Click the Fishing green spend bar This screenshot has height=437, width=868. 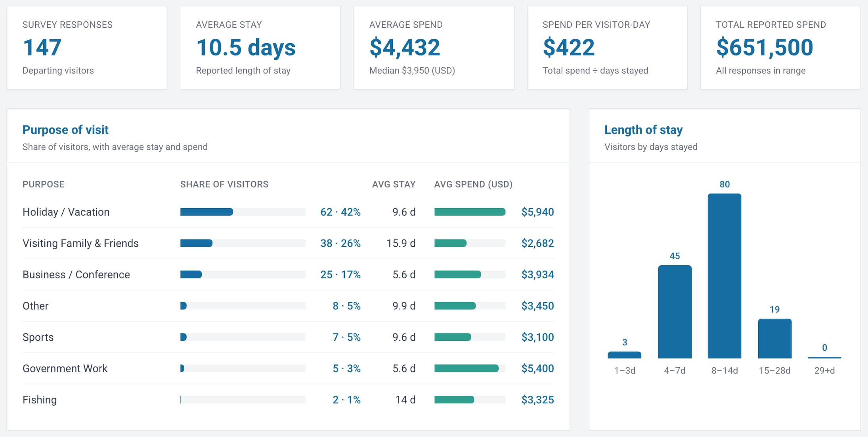tap(454, 400)
